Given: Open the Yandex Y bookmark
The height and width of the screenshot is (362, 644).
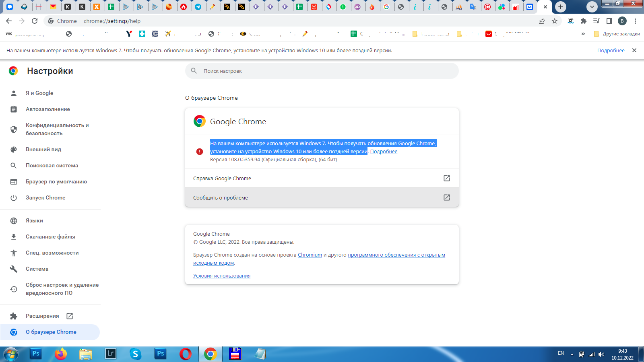Looking at the screenshot, I should (129, 34).
